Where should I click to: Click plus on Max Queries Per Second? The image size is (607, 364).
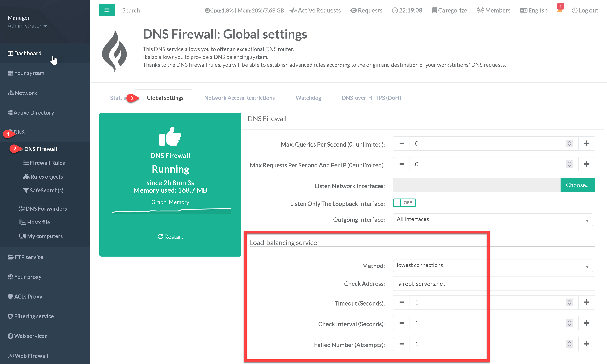[586, 143]
